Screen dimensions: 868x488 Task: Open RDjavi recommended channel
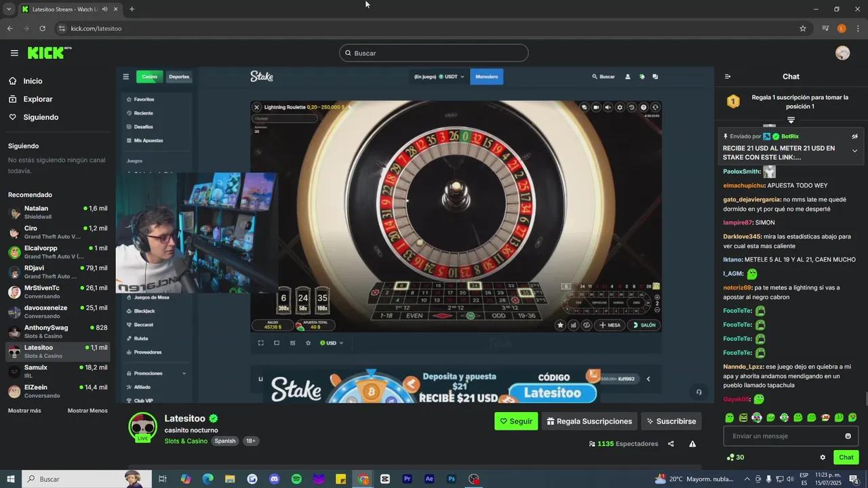click(x=58, y=272)
